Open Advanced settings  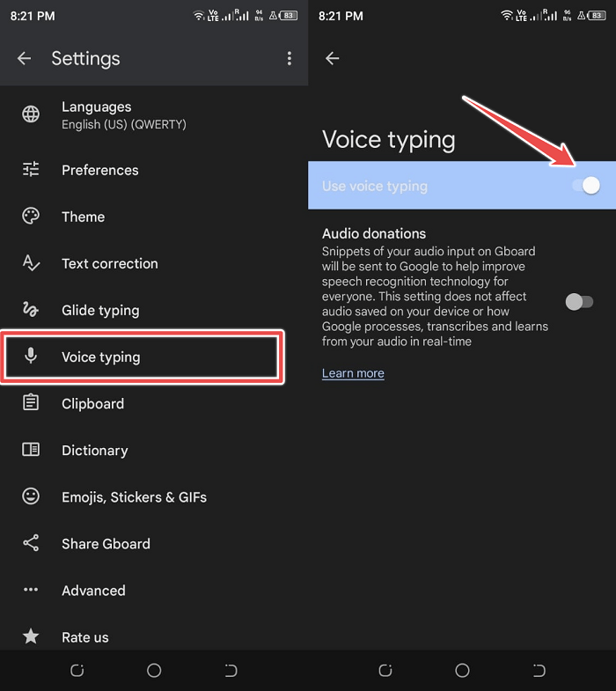[x=154, y=590]
